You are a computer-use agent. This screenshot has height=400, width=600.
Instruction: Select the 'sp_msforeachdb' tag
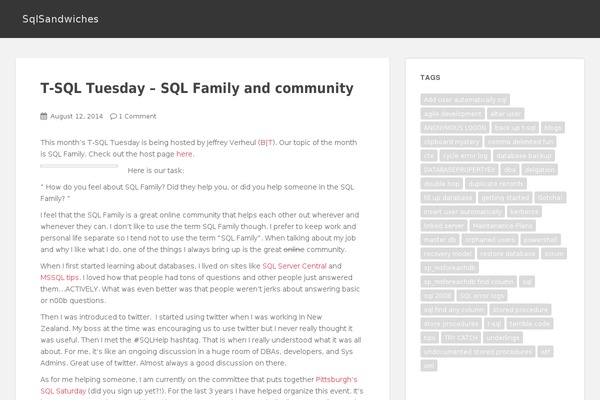(450, 268)
